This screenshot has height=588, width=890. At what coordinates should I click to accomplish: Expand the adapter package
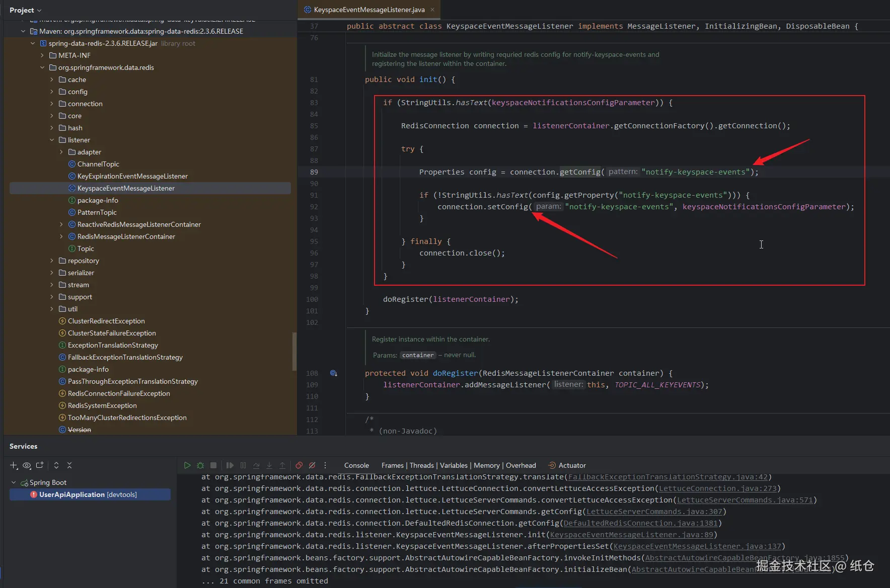[x=61, y=152]
